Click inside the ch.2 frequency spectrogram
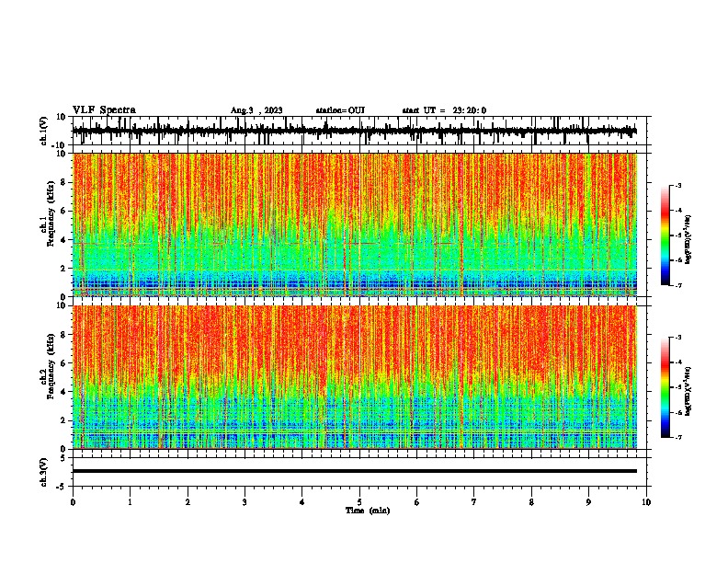The width and height of the screenshot is (728, 563). 355,377
